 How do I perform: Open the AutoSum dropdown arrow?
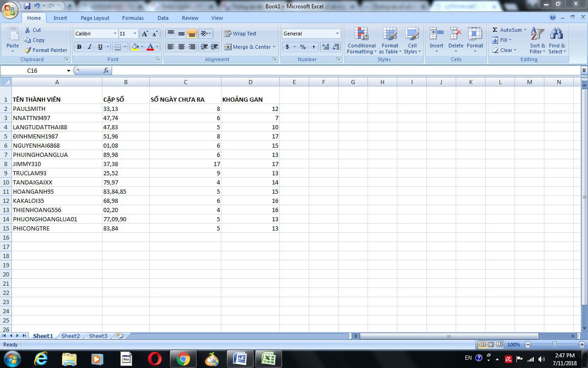525,30
